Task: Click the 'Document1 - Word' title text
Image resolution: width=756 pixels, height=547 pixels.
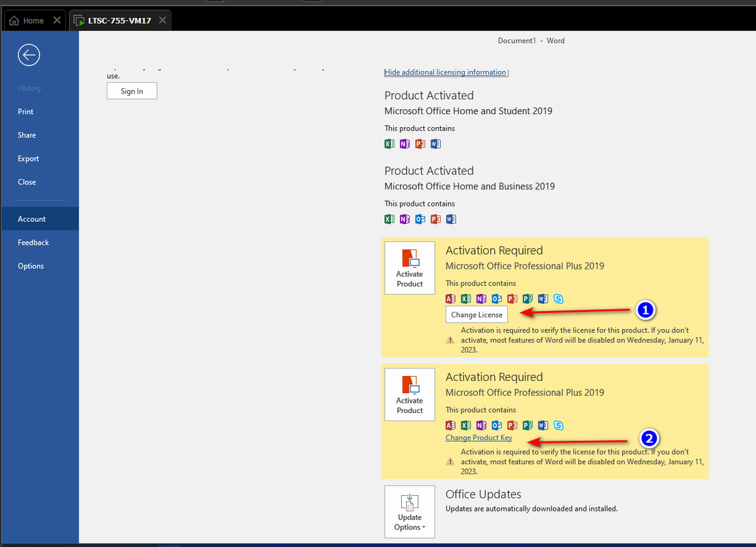Action: pos(531,40)
